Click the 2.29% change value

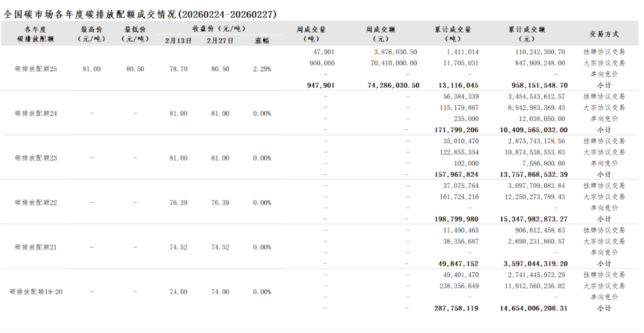tap(262, 69)
